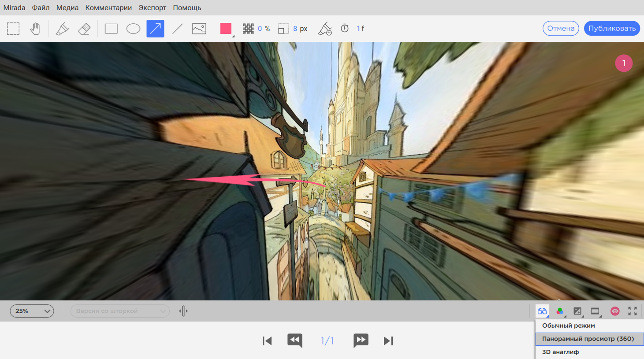Toggle the 3D glasses view mode button
Image resolution: width=644 pixels, height=359 pixels.
(542, 311)
